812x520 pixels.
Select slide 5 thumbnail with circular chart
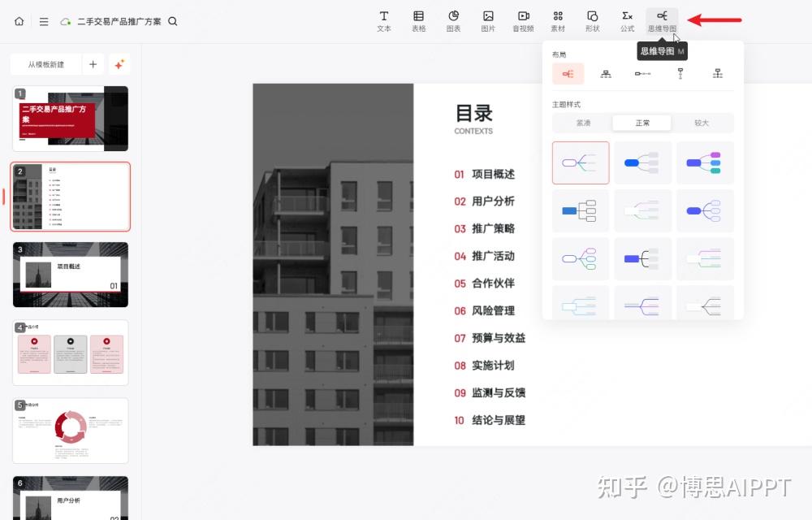(71, 431)
